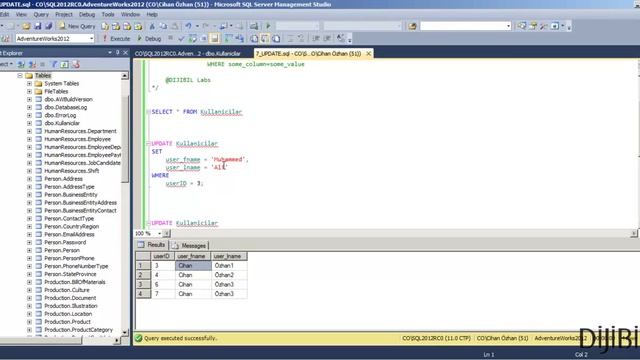Screen dimensions: 640x360
Task: Click the Parse checkmark icon
Action: 181,39
